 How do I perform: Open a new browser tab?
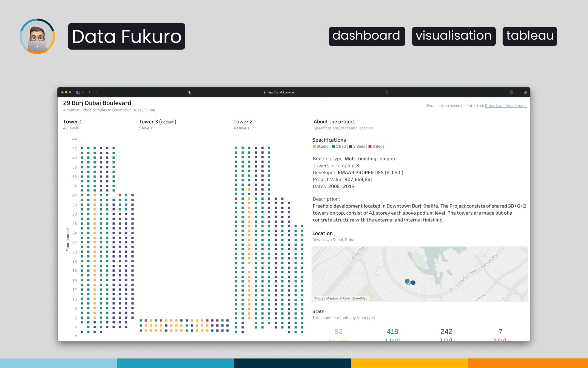pyautogui.click(x=518, y=92)
